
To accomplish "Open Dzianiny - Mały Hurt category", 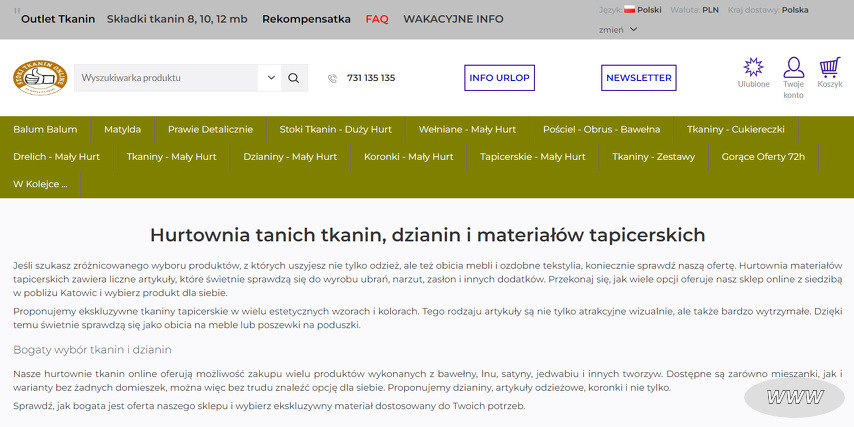I will pos(290,157).
